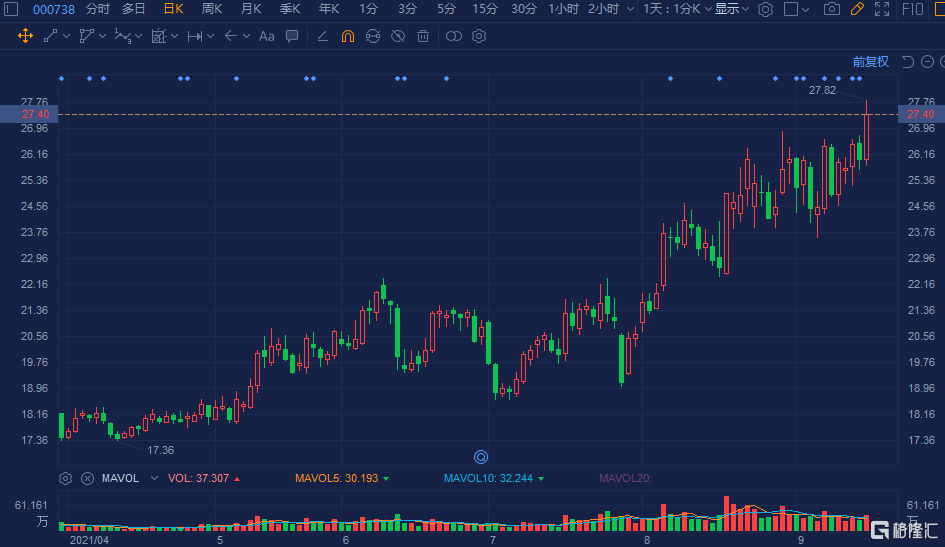Click the VOL: 37.307 label
The image size is (945, 547).
(x=198, y=478)
